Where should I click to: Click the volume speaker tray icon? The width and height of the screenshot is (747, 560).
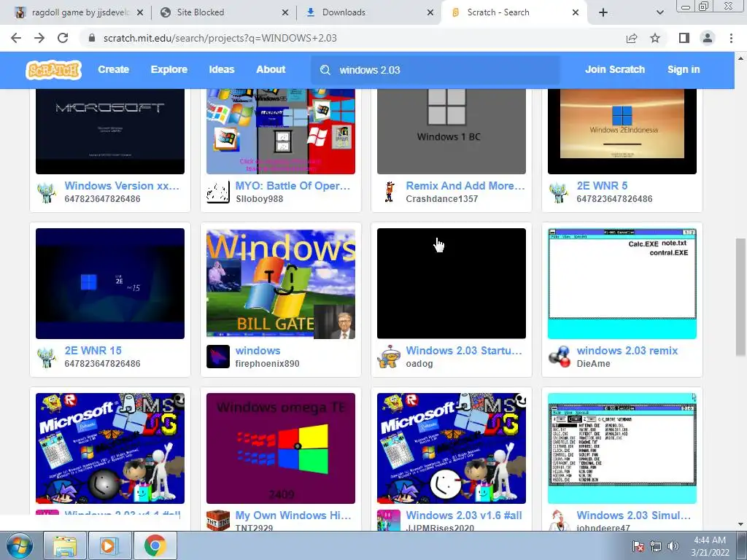point(673,546)
